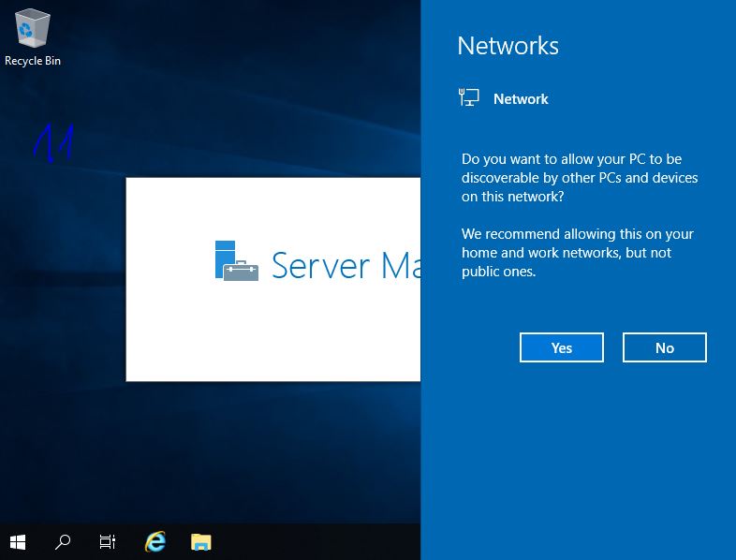Launch Internet Explorer from the taskbar

[155, 541]
